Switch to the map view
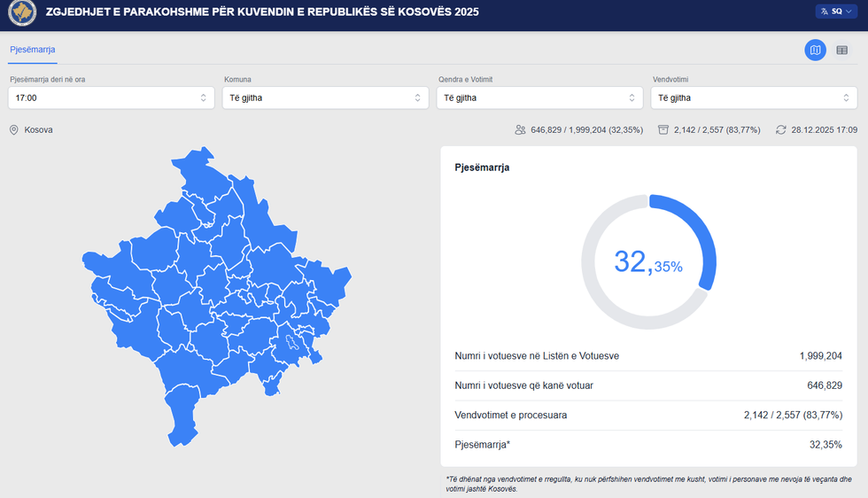This screenshot has height=498, width=868. (815, 51)
